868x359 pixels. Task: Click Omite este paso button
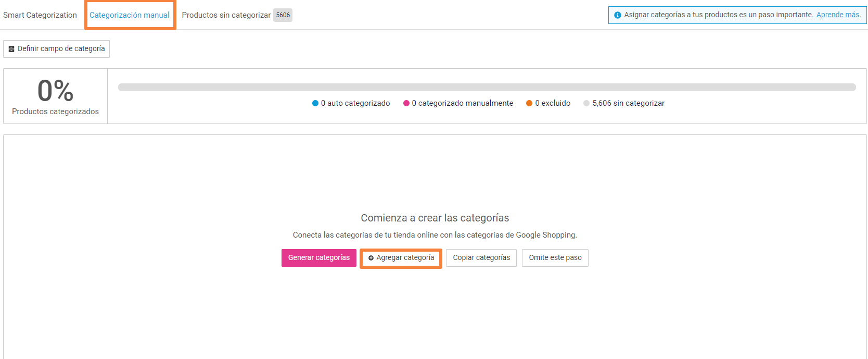tap(555, 258)
